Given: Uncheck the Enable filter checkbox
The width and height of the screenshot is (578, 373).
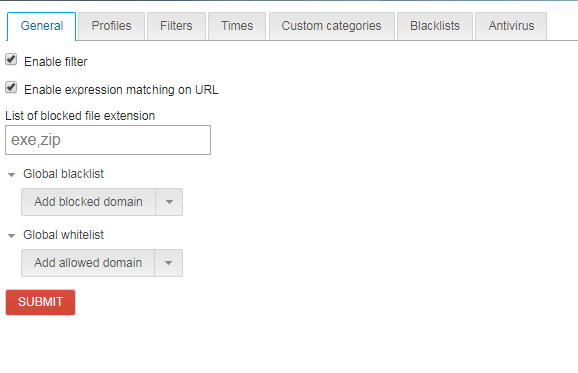Looking at the screenshot, I should [11, 59].
